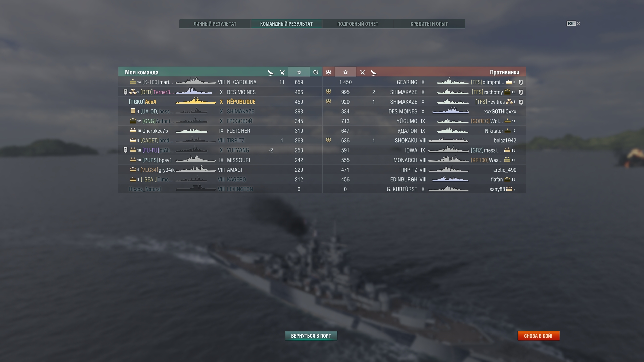Click the N. Carolina ship silhouette

pos(196,82)
